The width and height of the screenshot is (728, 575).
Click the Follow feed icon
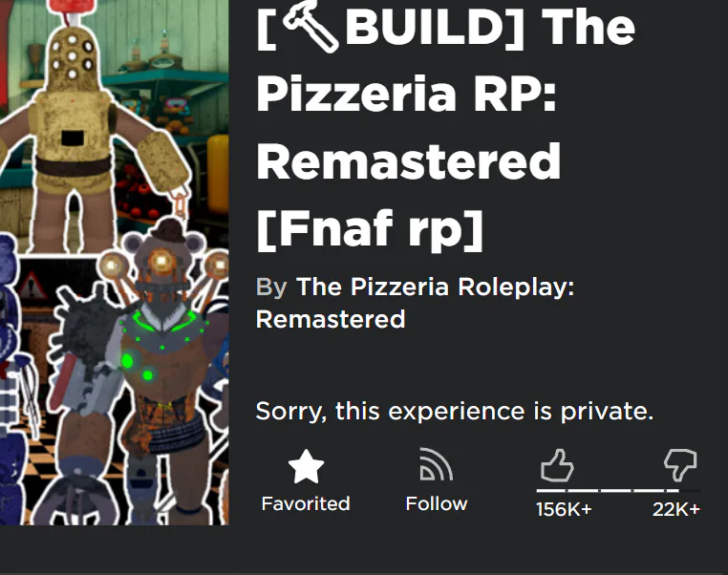pyautogui.click(x=436, y=464)
